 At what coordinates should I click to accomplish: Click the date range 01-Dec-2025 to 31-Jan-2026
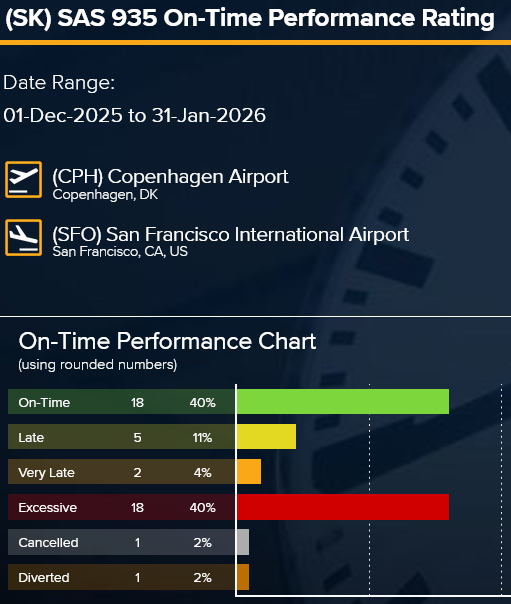pyautogui.click(x=134, y=115)
